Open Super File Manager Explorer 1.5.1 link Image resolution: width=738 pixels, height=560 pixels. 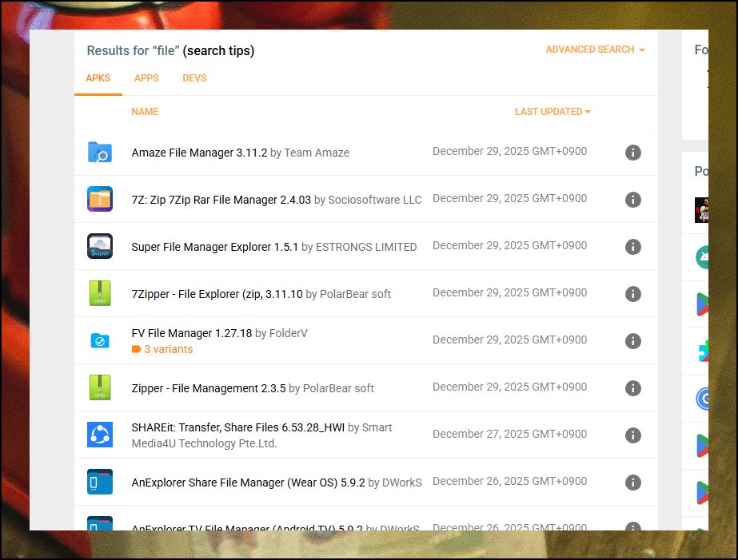214,246
